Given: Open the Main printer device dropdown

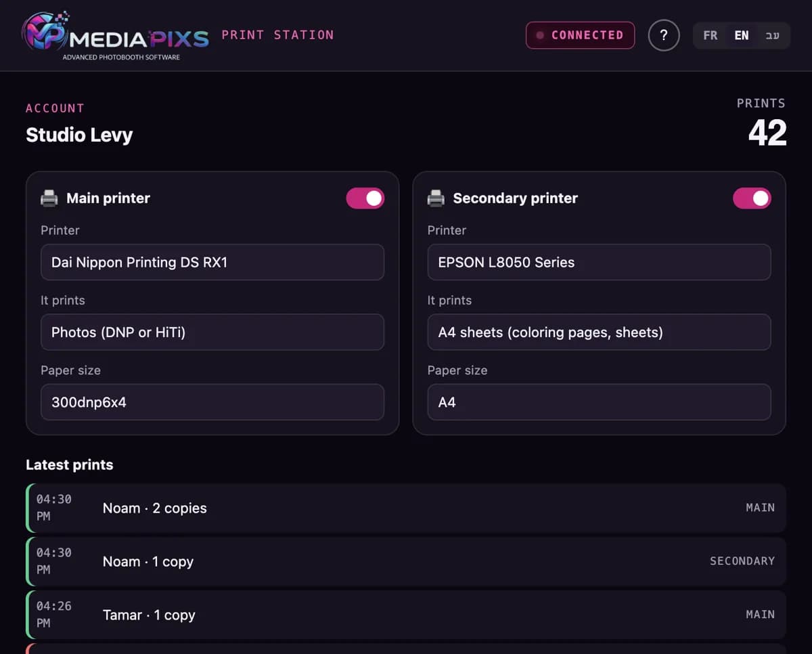Looking at the screenshot, I should tap(212, 262).
